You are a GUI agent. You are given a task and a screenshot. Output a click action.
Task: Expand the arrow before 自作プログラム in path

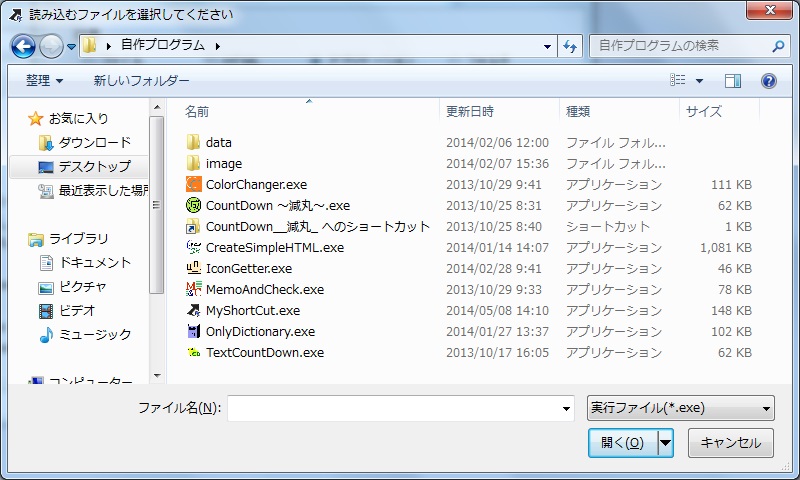click(x=109, y=46)
